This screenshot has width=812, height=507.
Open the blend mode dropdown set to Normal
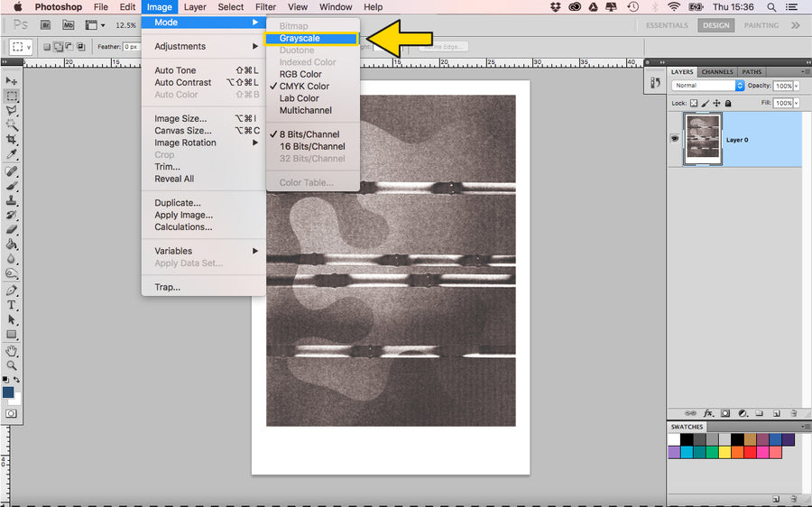pos(708,86)
